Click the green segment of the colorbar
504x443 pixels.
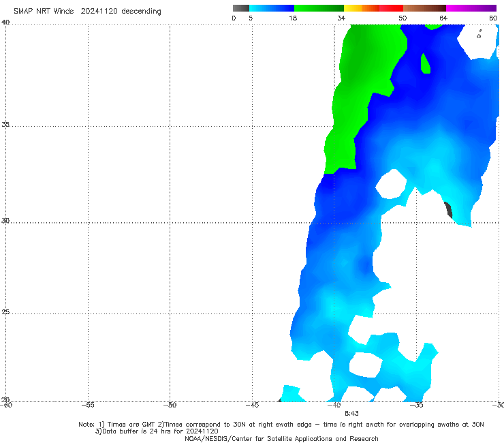(x=319, y=8)
